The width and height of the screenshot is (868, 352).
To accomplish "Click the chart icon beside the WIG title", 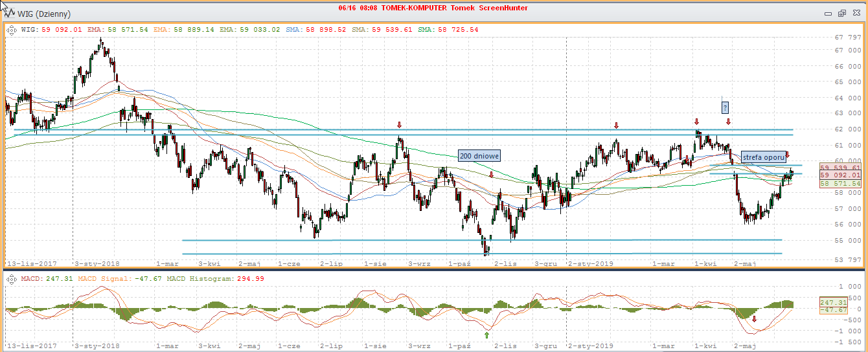I will tap(10, 14).
